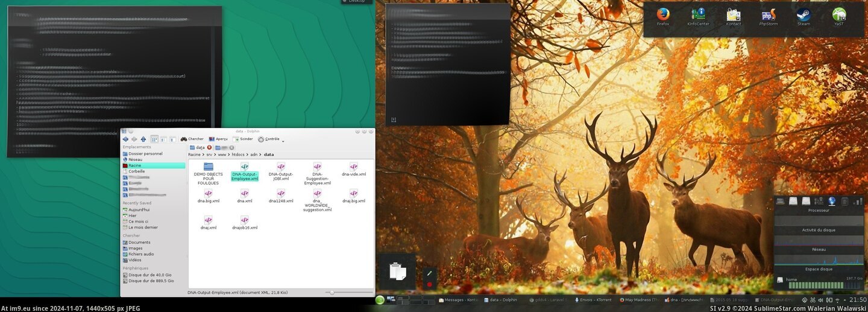
Task: Click 'Racine' in the breadcrumb path
Action: [x=194, y=154]
